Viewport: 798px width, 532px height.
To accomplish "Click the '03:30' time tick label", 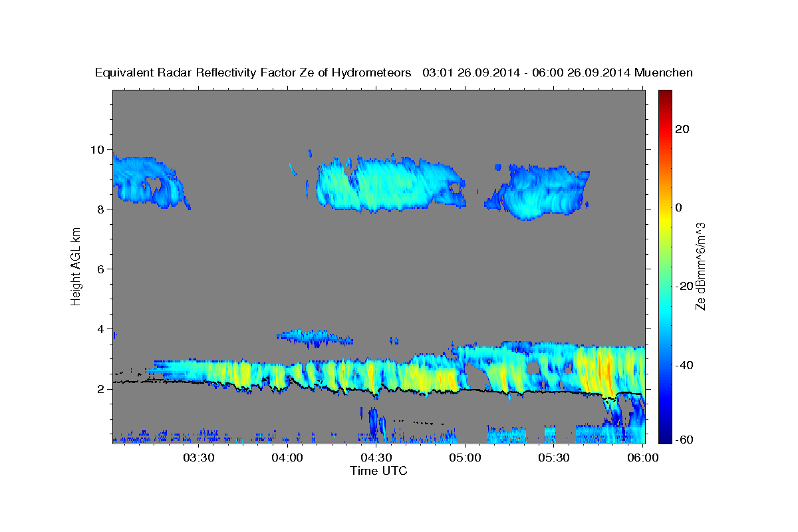I will tap(198, 458).
